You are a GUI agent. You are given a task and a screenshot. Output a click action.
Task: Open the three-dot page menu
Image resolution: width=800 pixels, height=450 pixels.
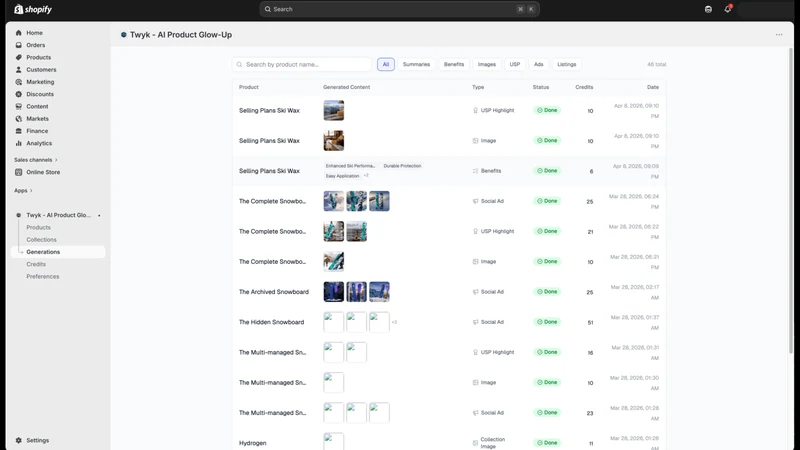click(779, 35)
